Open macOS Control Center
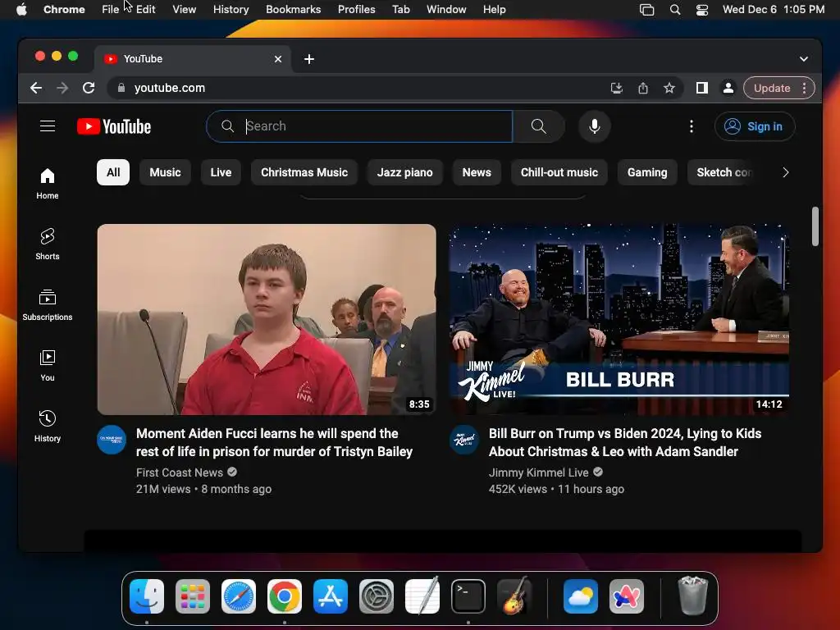840x630 pixels. click(702, 10)
